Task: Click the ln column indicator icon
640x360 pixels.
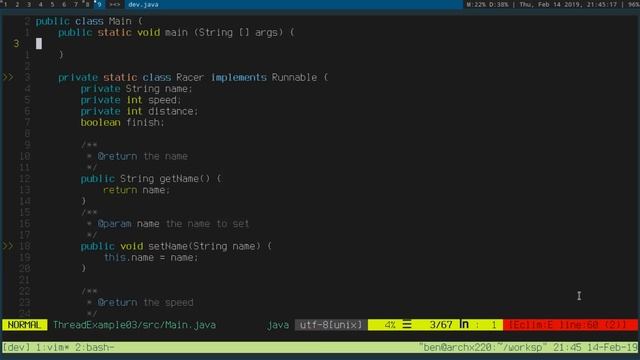Action: (x=464, y=324)
